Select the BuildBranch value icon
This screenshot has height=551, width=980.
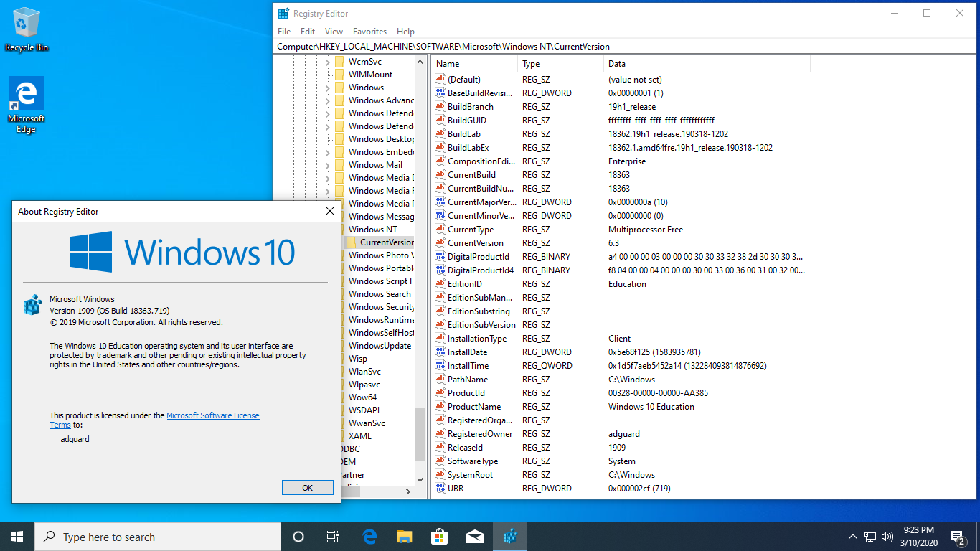[440, 107]
